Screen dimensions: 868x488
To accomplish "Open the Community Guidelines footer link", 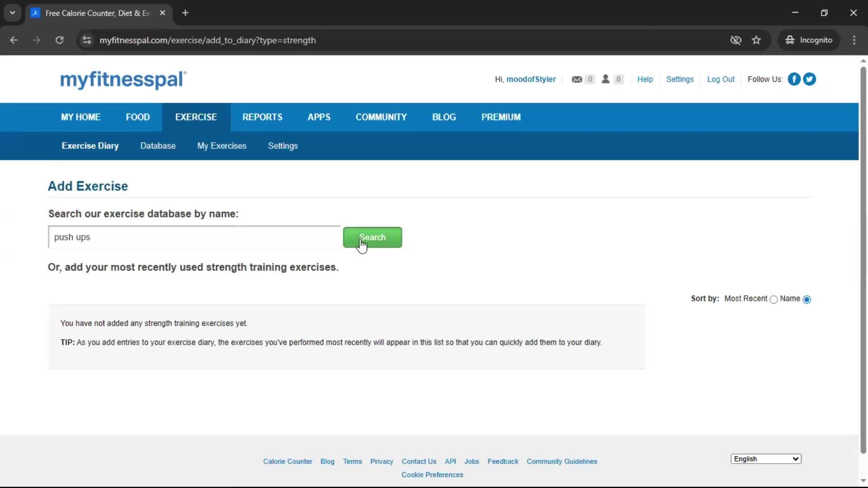I will point(561,461).
